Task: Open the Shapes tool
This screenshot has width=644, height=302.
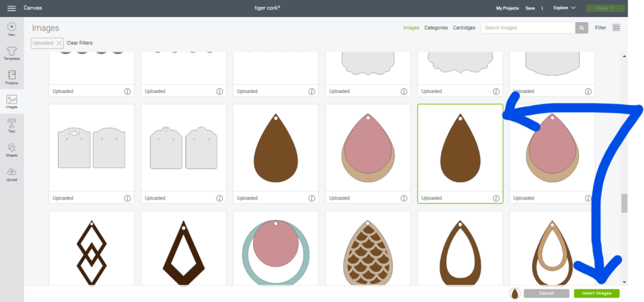Action: pyautogui.click(x=11, y=149)
